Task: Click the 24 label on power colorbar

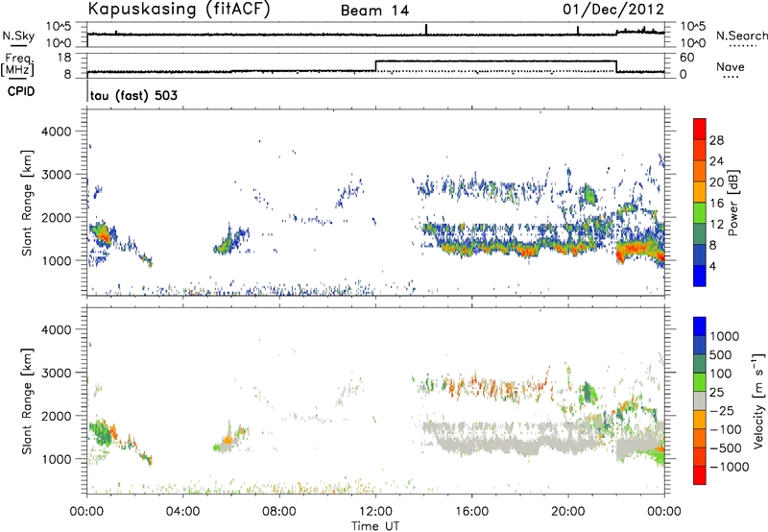Action: [x=716, y=161]
